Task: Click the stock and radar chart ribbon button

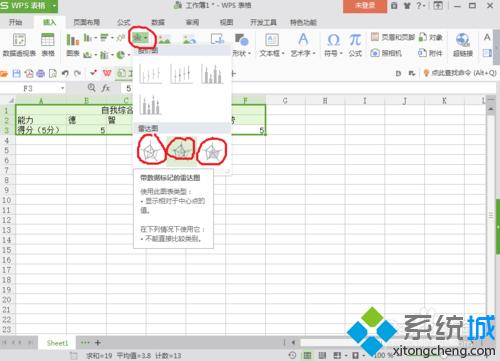Action: pyautogui.click(x=141, y=38)
